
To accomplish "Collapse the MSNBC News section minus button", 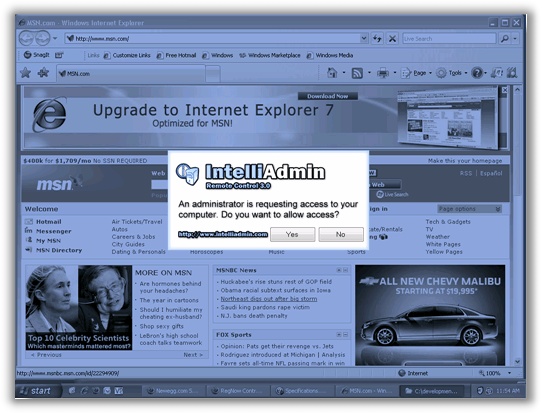I will (x=345, y=270).
